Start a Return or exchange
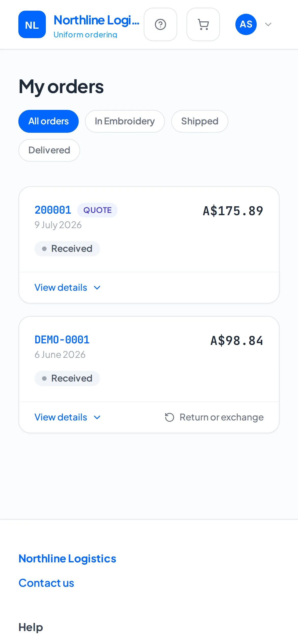Viewport: 298px width, 644px height. click(214, 417)
